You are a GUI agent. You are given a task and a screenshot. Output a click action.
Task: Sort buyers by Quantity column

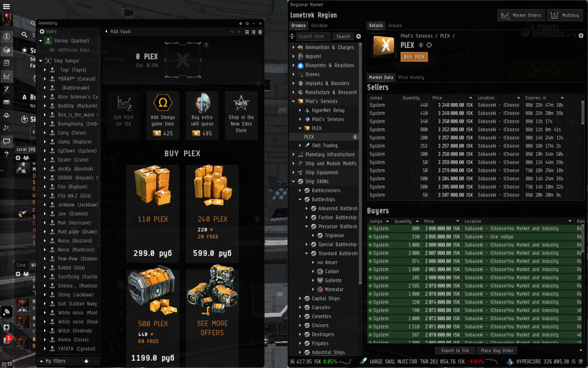click(x=406, y=221)
